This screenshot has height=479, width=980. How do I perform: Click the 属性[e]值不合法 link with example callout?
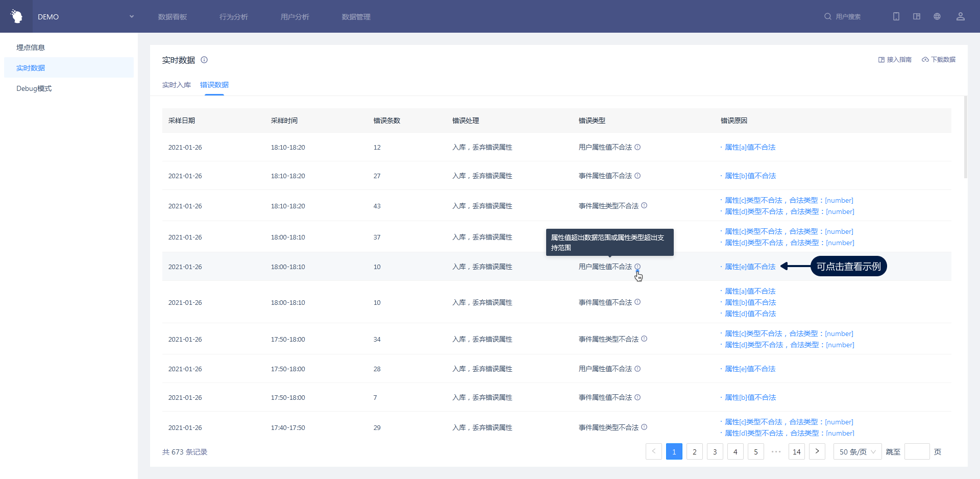[x=750, y=267]
